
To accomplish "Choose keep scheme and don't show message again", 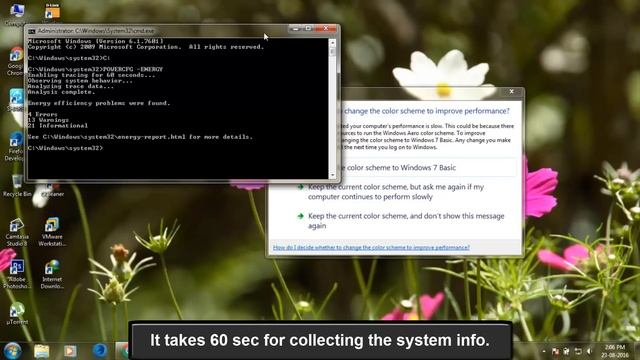I will coord(401,221).
